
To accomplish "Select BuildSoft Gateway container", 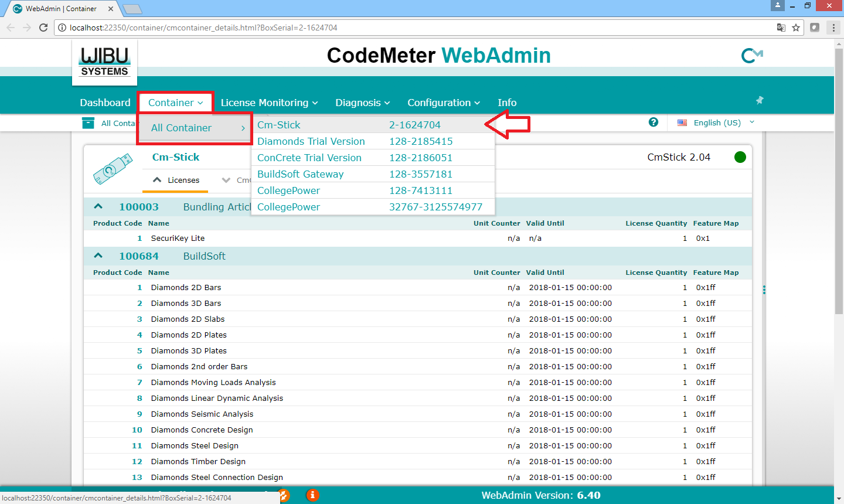I will coord(373,174).
